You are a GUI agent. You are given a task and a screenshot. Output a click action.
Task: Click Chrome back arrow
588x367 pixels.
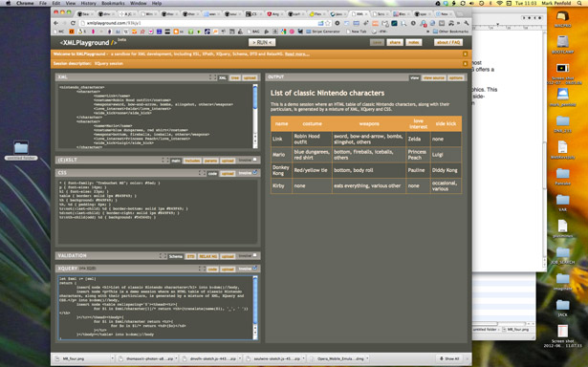(56, 23)
